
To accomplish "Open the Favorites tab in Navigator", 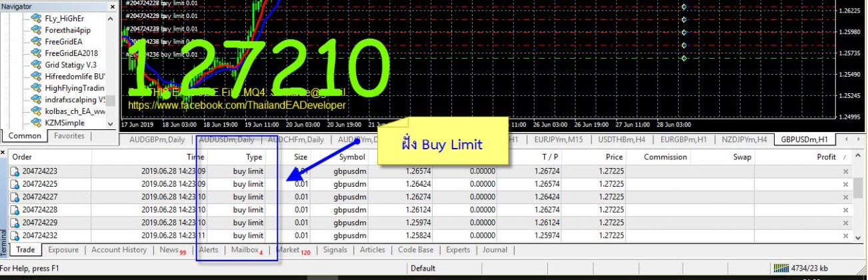I will [69, 136].
